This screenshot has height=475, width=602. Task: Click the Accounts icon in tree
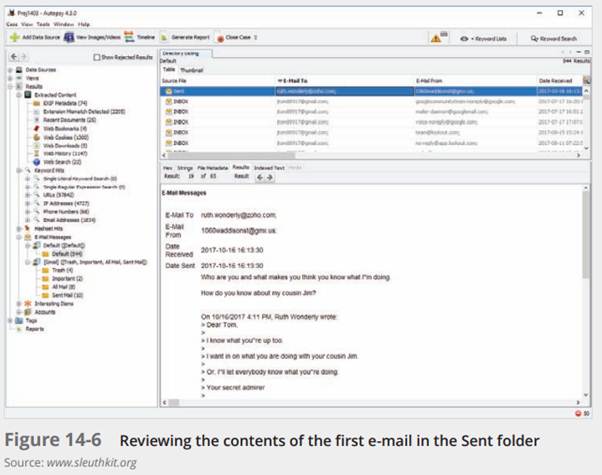28,312
